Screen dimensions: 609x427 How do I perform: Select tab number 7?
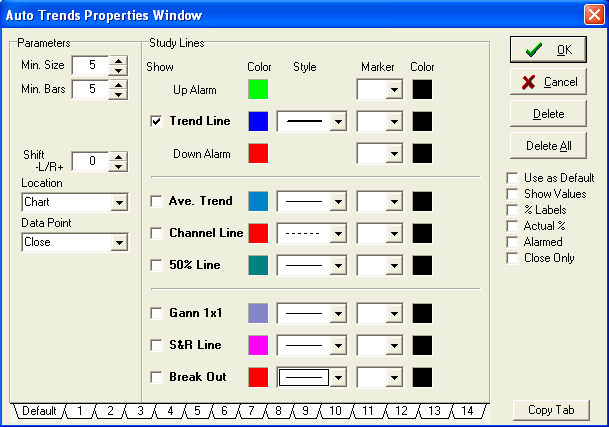[252, 411]
